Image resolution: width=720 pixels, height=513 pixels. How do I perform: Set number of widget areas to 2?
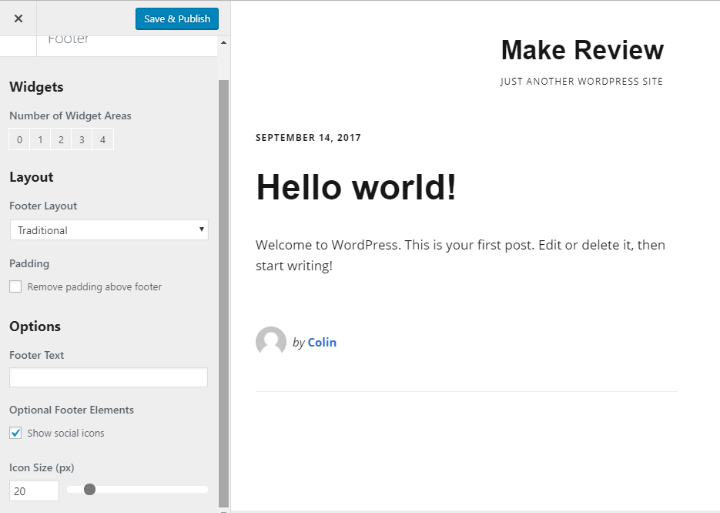coord(61,140)
